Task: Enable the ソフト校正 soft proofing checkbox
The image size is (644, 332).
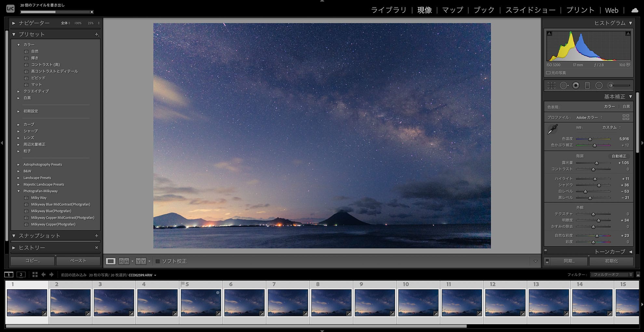Action: pos(158,261)
